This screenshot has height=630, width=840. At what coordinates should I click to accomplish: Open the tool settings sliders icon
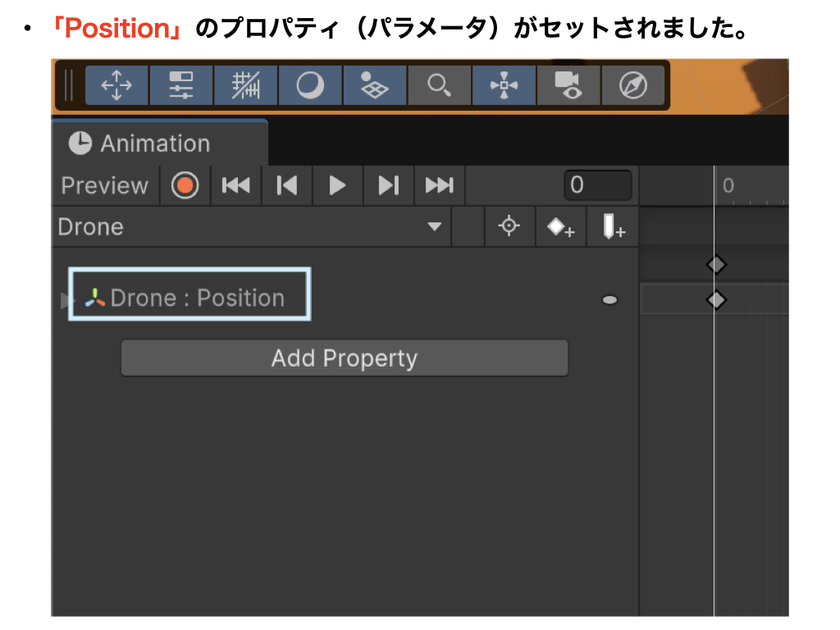pyautogui.click(x=181, y=85)
